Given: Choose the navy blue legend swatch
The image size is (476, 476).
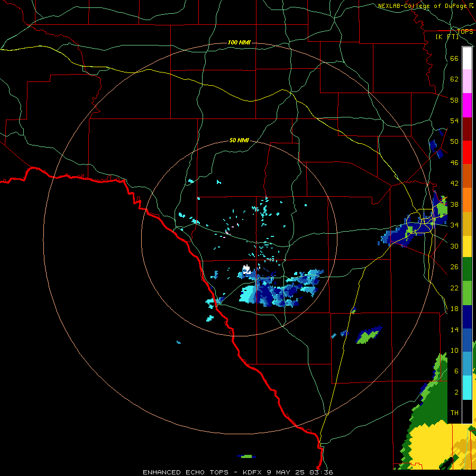Looking at the screenshot, I should (467, 317).
